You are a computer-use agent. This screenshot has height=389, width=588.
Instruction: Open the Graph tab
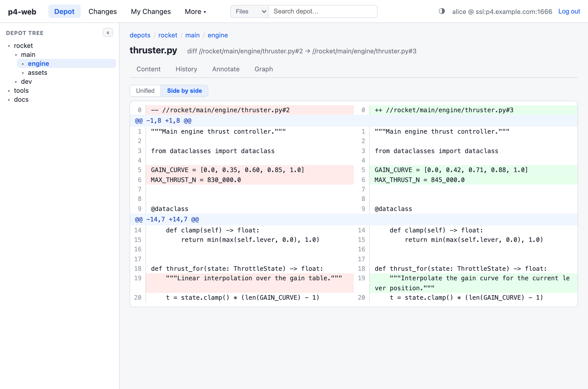click(x=264, y=69)
